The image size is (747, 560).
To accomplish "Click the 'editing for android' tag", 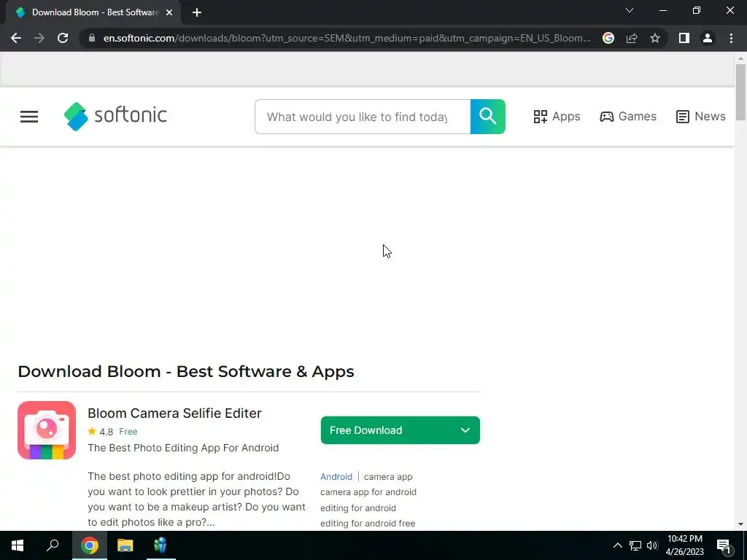I will (357, 508).
